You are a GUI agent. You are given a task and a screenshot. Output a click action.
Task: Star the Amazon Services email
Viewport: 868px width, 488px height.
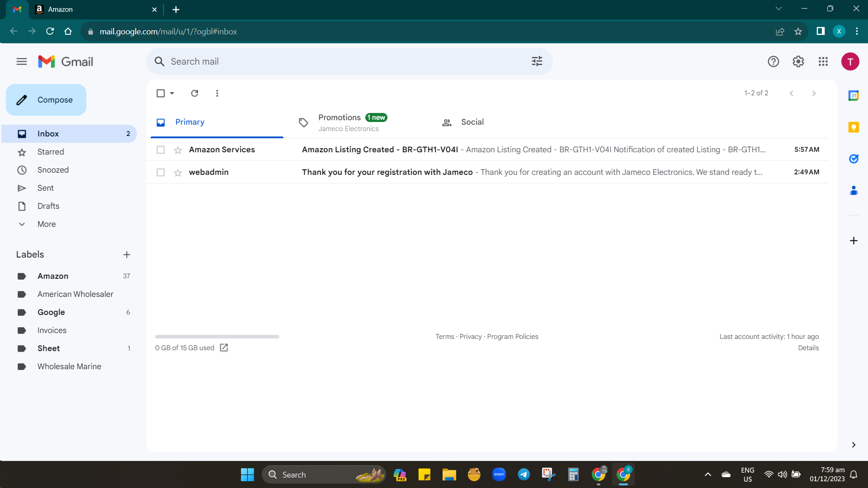tap(178, 150)
